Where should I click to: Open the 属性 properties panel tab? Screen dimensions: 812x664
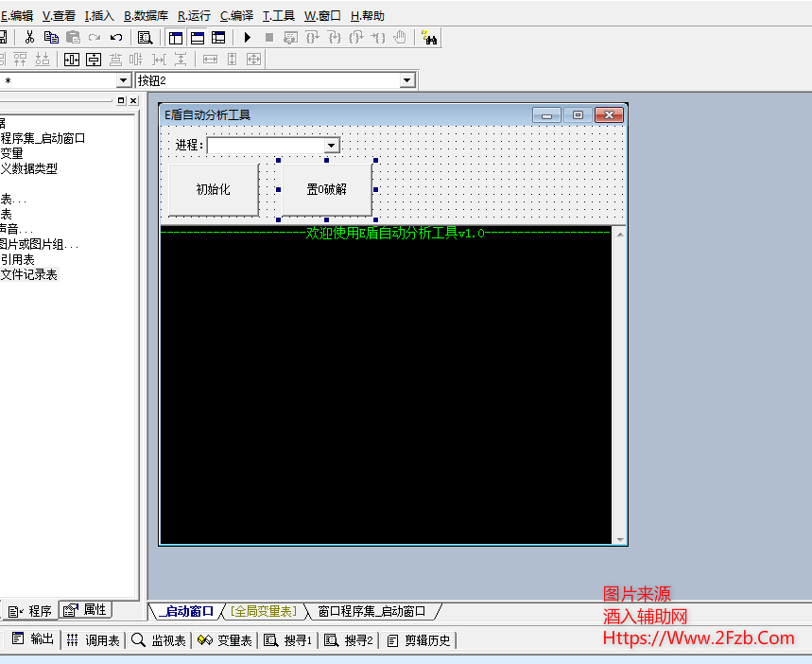pyautogui.click(x=86, y=610)
